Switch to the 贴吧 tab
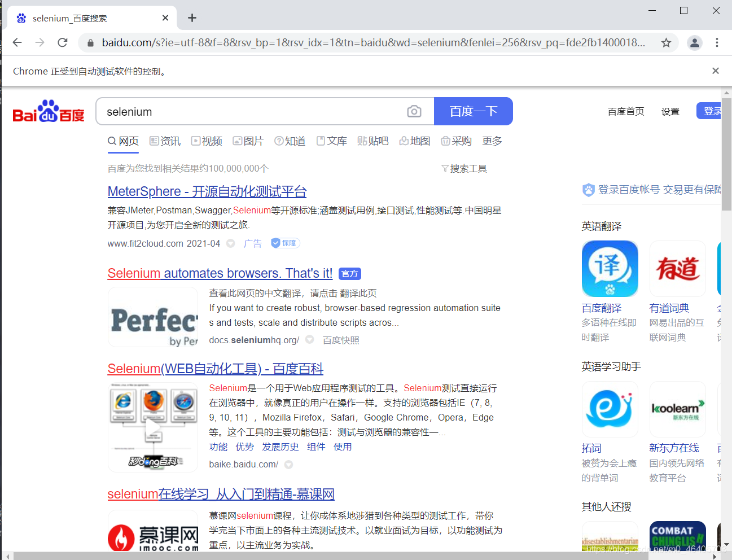 click(373, 141)
